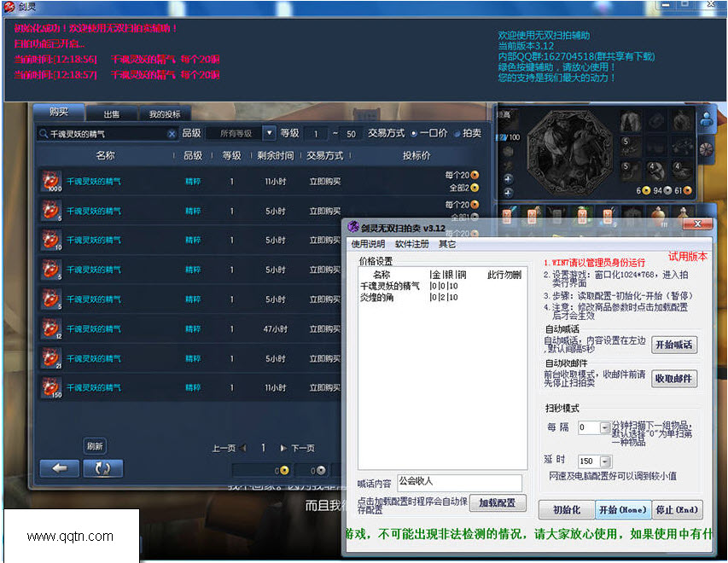Viewport: 728px width, 563px height.
Task: Click the 开始喊话 button
Action: pos(673,345)
